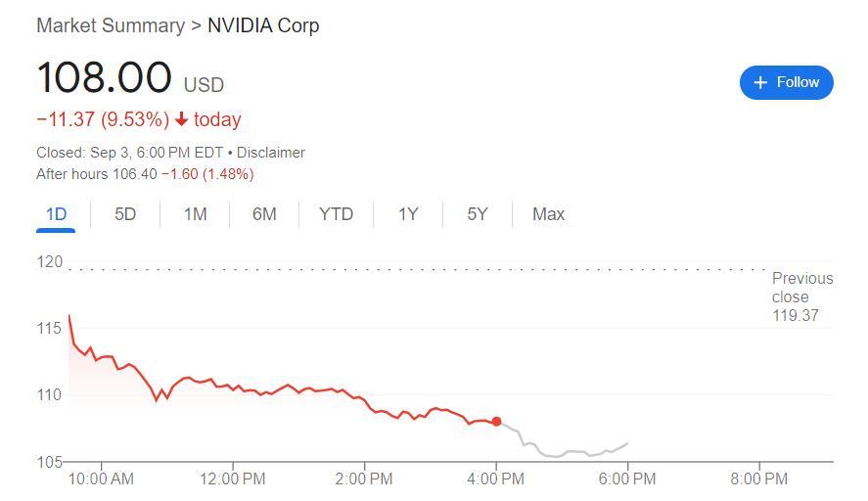Viewport: 868px width, 501px height.
Task: Click the 12:00 PM axis label
Action: [x=233, y=478]
